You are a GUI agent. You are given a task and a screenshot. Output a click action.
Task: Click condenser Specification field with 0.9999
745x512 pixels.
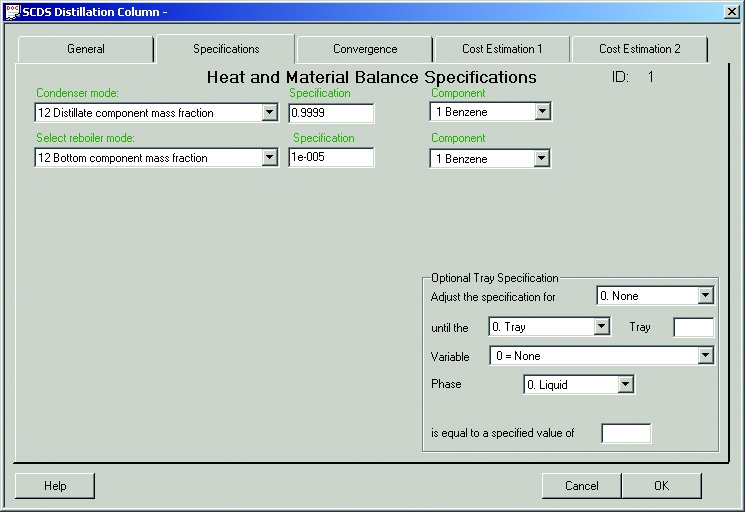click(331, 113)
